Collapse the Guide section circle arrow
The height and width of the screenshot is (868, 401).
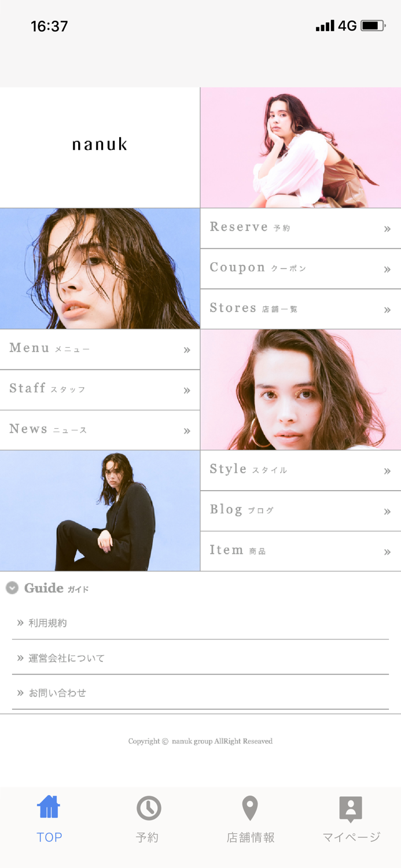12,588
